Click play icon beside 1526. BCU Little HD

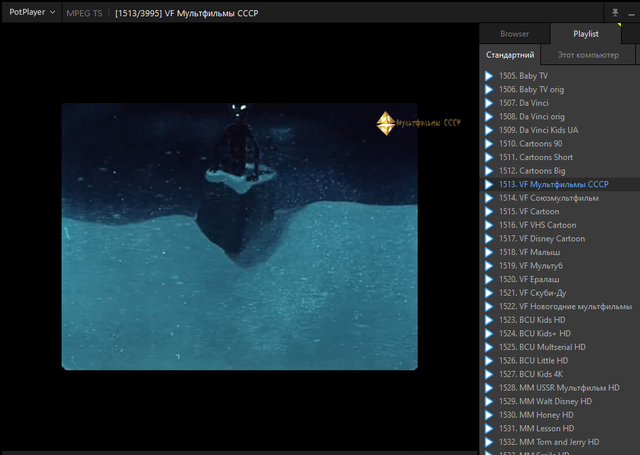click(x=489, y=361)
